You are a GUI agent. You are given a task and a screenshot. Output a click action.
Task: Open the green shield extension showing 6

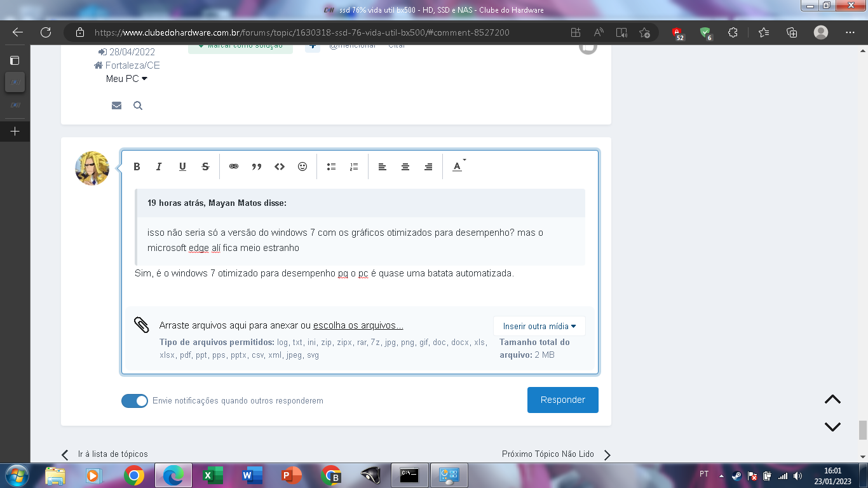(x=705, y=33)
